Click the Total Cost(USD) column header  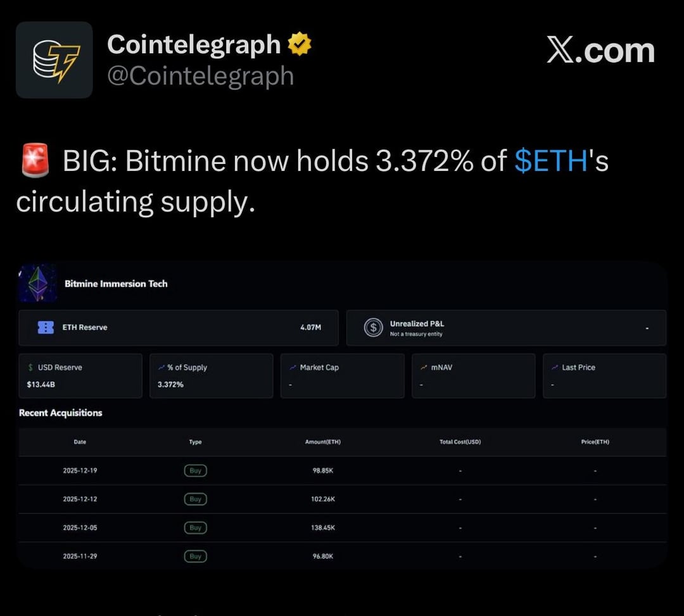point(460,442)
